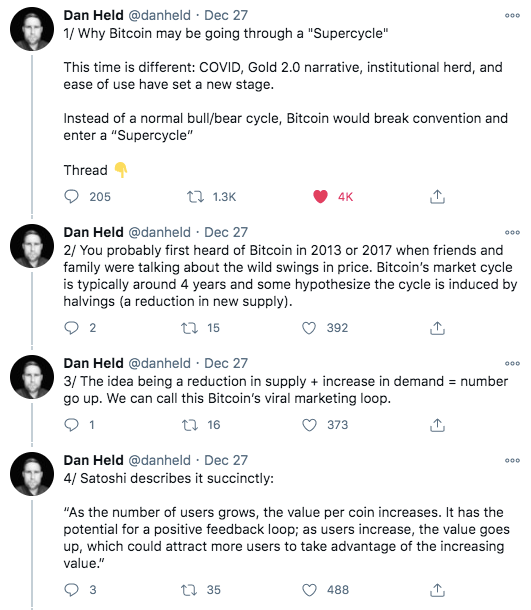The width and height of the screenshot is (531, 610).
Task: Open more options on tweet 4/
Action: point(512,461)
